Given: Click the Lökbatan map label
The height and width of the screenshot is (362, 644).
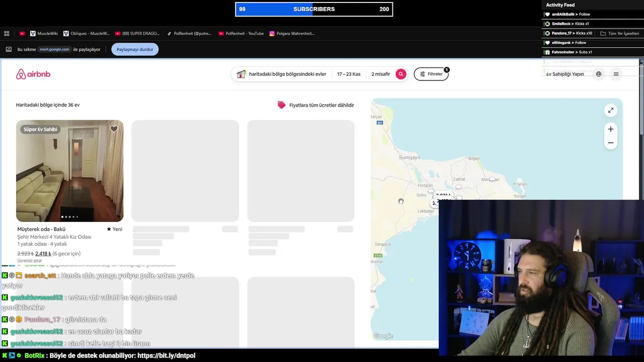Looking at the screenshot, I should point(426,211).
